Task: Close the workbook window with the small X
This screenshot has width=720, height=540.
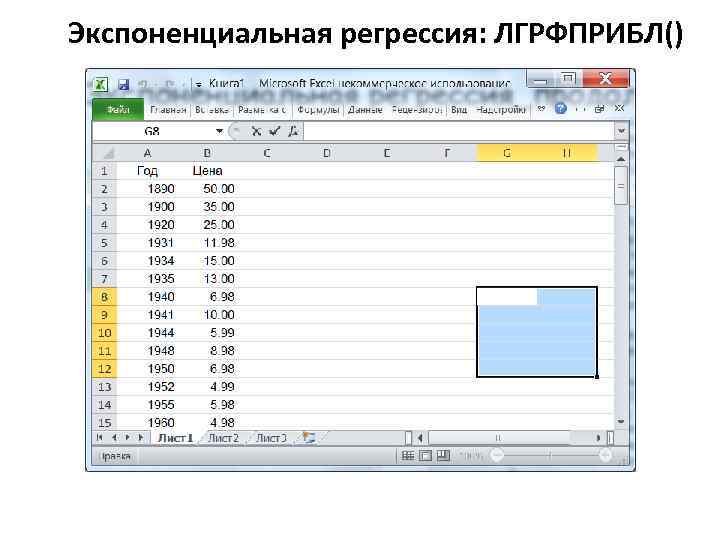Action: pos(619,109)
